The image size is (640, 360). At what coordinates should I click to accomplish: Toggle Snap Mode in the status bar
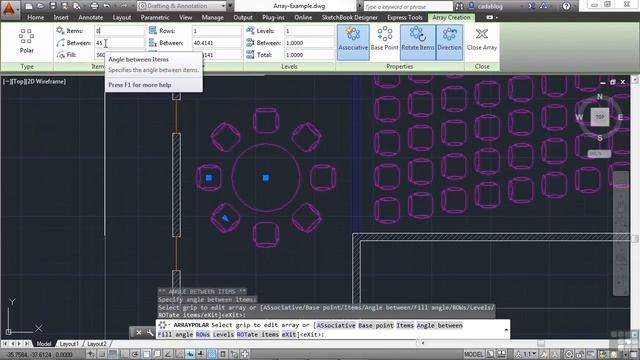(x=102, y=354)
